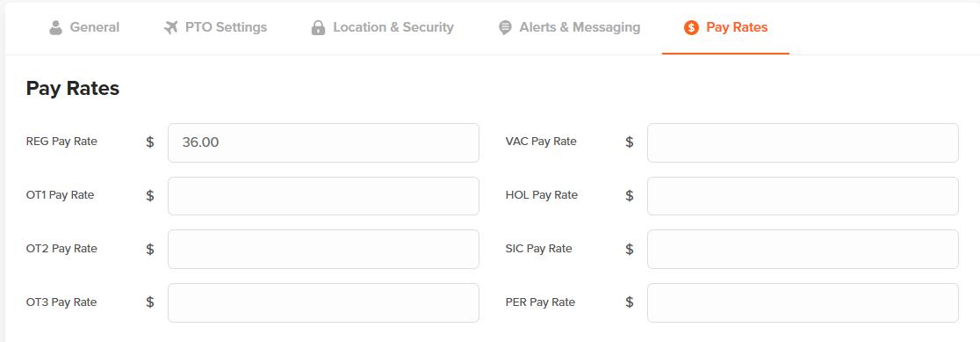The height and width of the screenshot is (342, 980).
Task: Click the Pay Rates section heading
Action: 73,88
